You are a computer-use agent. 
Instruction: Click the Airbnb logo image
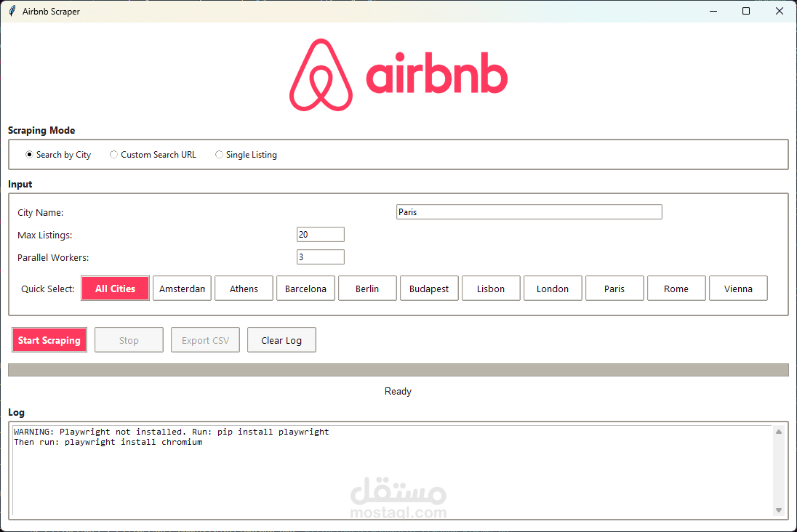click(398, 75)
